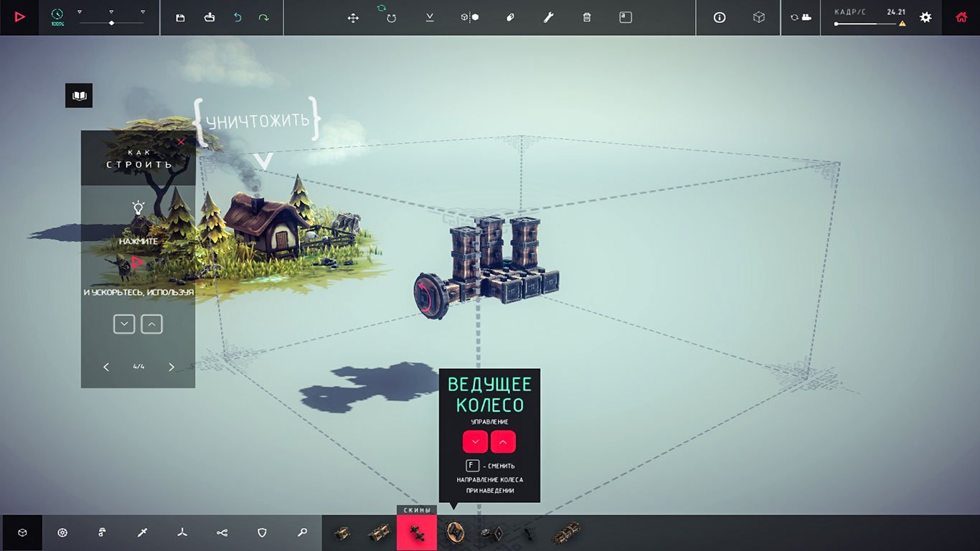Select the highlighted powered wheel block thumbnail
Viewport: 980px width, 551px height.
coord(417,532)
